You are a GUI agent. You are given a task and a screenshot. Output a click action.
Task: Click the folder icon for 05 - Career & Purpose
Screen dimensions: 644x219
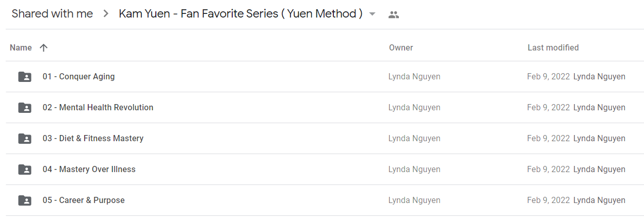(25, 200)
